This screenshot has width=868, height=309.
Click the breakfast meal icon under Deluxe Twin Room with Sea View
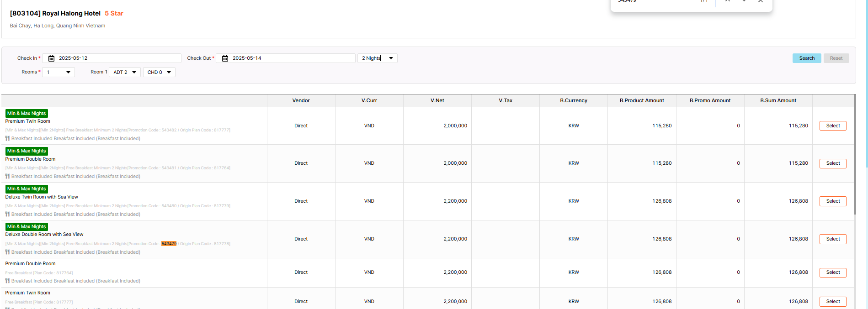coord(7,214)
